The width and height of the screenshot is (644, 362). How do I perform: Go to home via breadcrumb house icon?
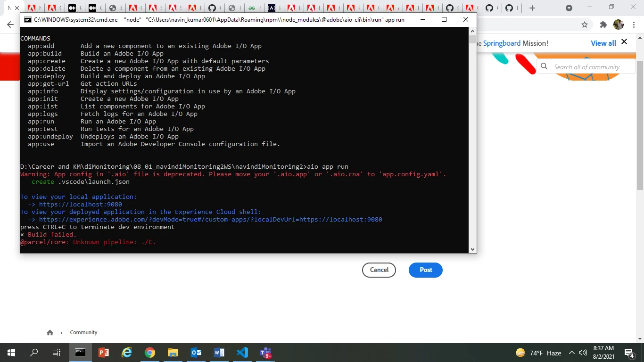tap(50, 333)
